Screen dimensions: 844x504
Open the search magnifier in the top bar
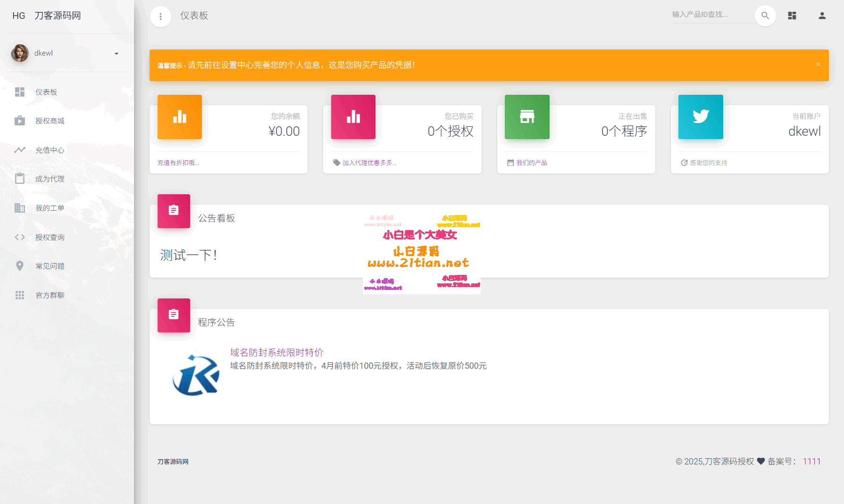[765, 16]
